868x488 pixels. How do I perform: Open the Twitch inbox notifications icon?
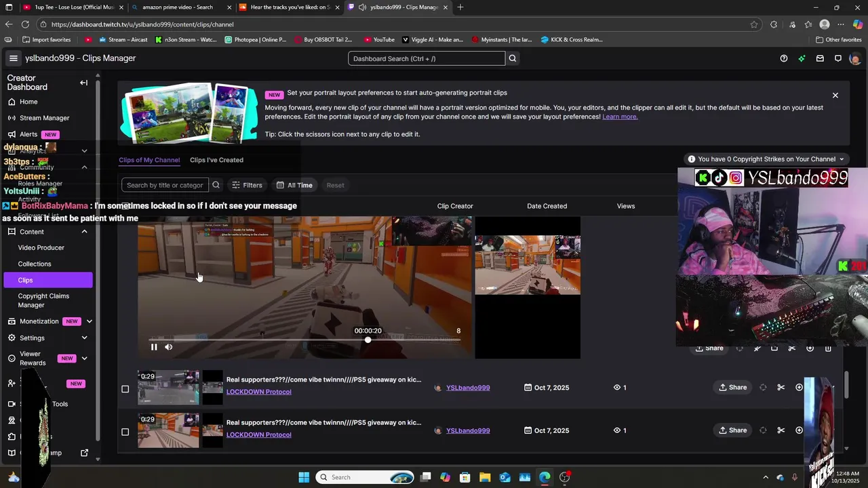(x=820, y=58)
